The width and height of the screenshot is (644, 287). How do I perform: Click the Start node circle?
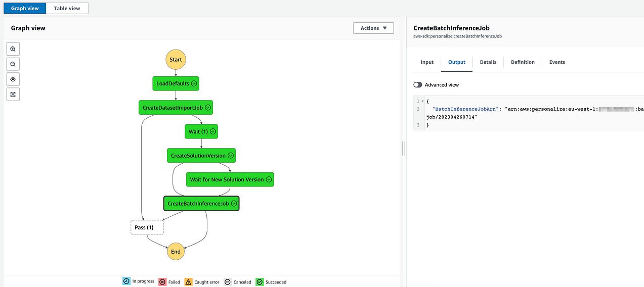tap(176, 60)
